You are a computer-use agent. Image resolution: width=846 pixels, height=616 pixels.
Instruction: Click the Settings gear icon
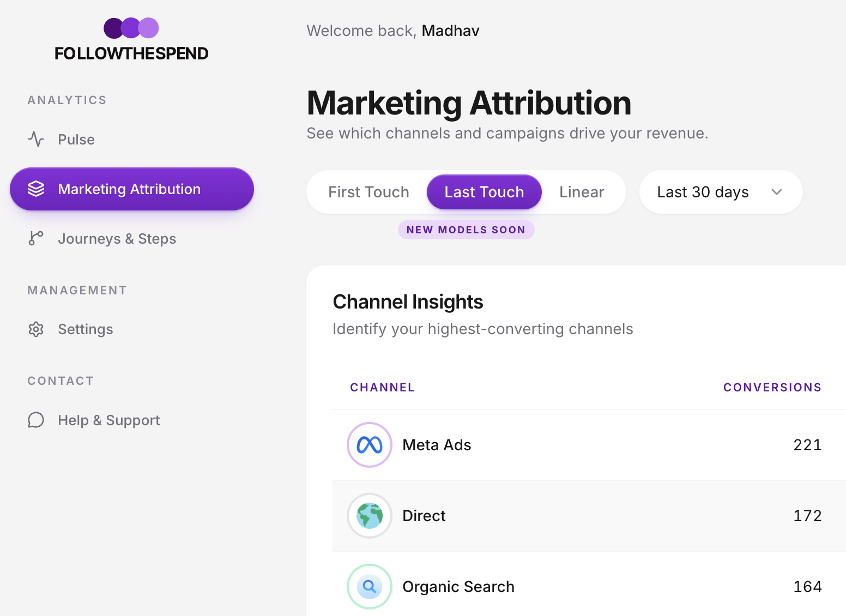point(36,329)
